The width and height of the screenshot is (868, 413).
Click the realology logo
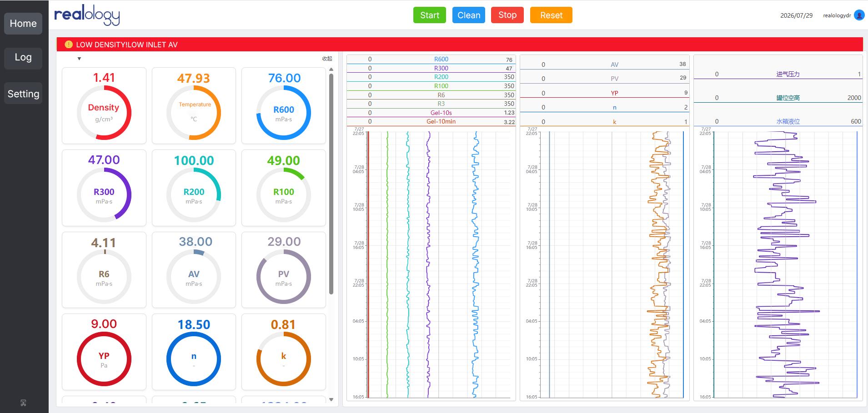(x=87, y=15)
